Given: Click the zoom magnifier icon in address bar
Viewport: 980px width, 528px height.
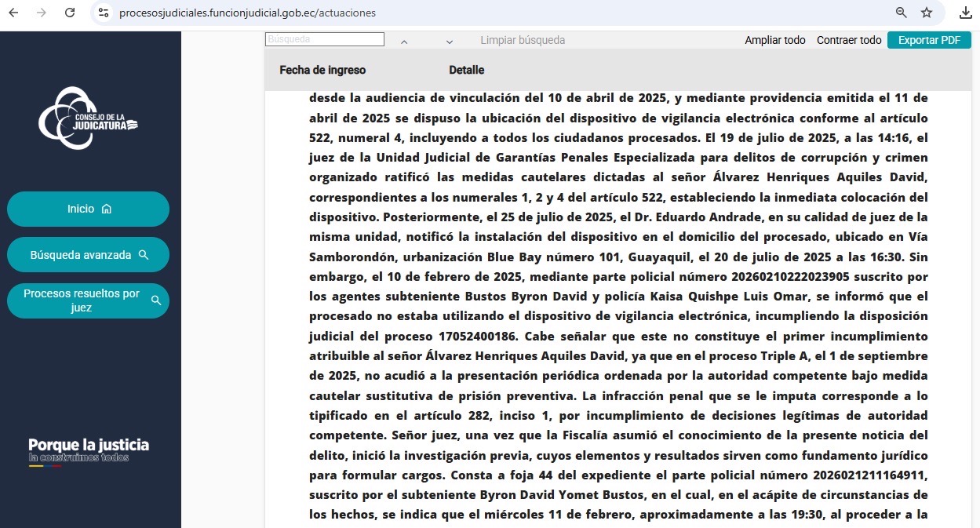Looking at the screenshot, I should 902,13.
